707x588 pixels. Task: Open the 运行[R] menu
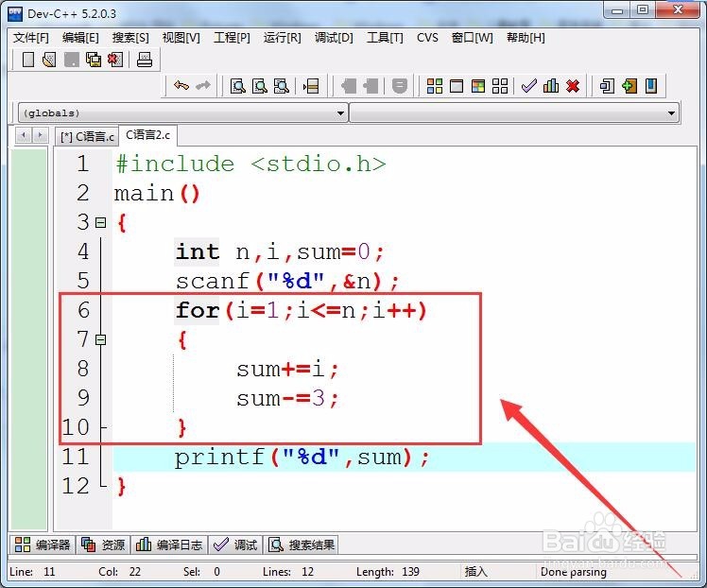[282, 38]
